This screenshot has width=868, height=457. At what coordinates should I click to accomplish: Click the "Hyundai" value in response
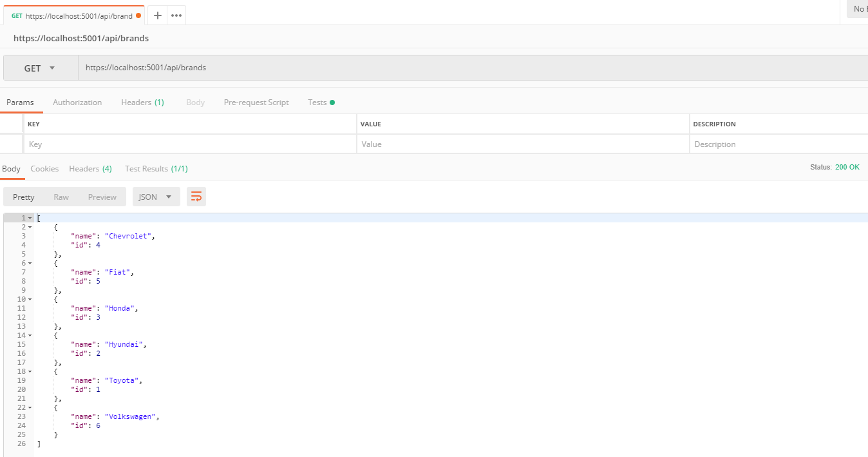click(x=124, y=344)
